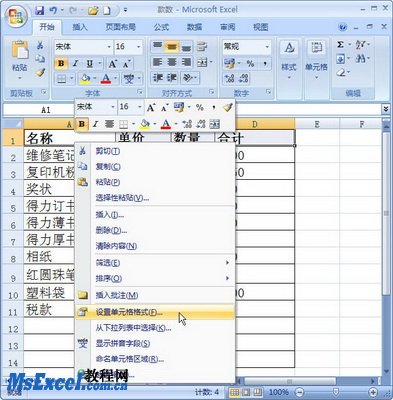Image resolution: width=393 pixels, height=400 pixels.
Task: Click Merge and Center icon in ribbon
Action: click(202, 62)
